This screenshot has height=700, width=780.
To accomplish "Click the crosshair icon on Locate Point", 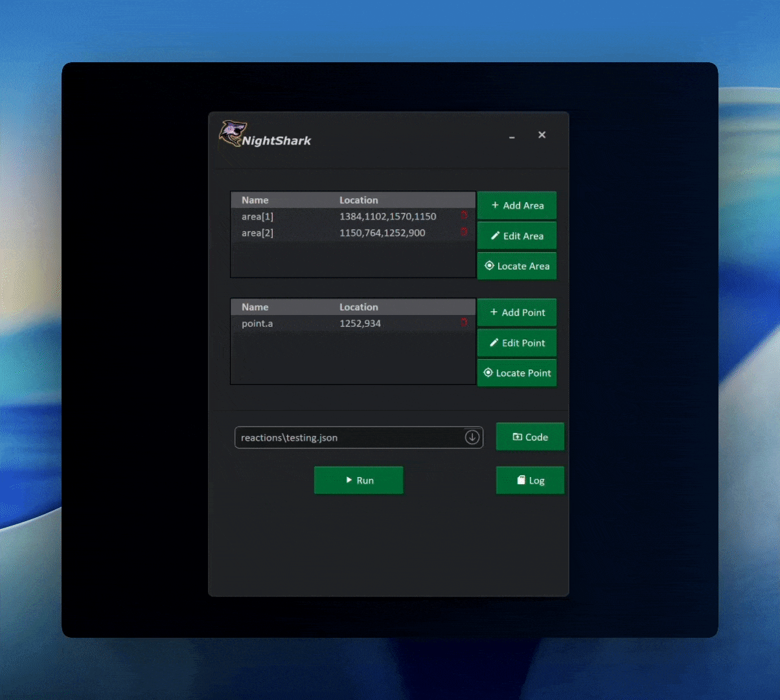I will (x=488, y=373).
